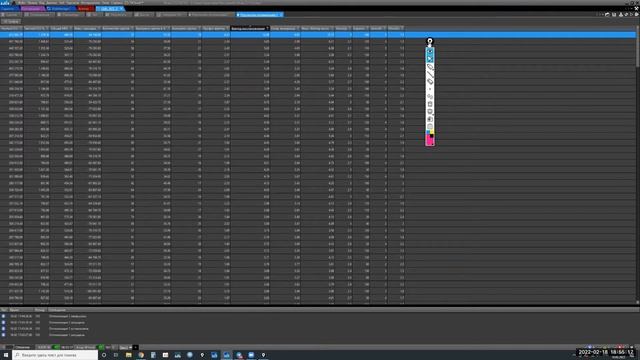Pick the blue color swatch in floating toolbar
Screen dimensions: 640x360
(428, 132)
